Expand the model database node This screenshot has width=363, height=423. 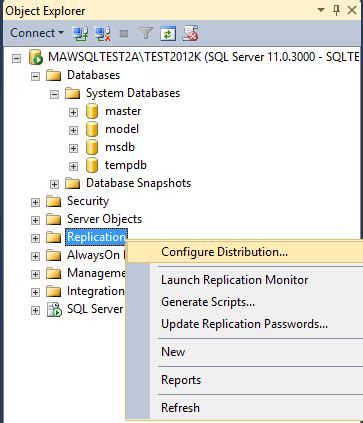click(x=73, y=130)
